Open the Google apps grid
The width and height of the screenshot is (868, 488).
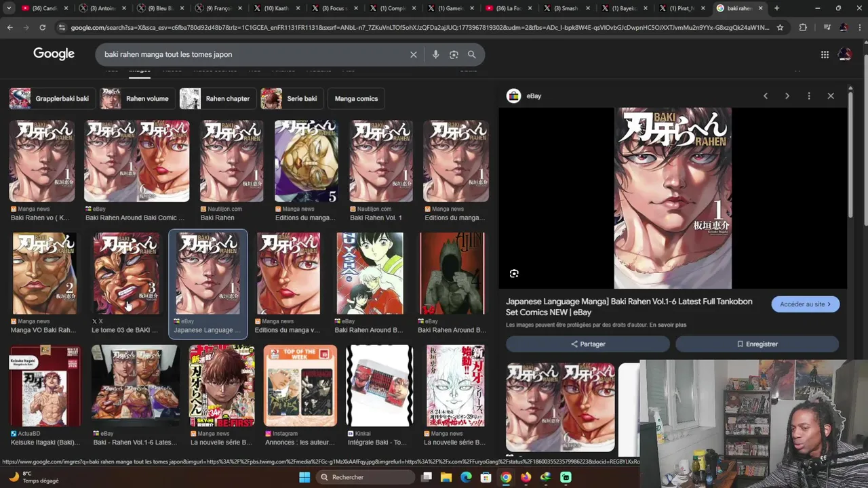click(825, 54)
